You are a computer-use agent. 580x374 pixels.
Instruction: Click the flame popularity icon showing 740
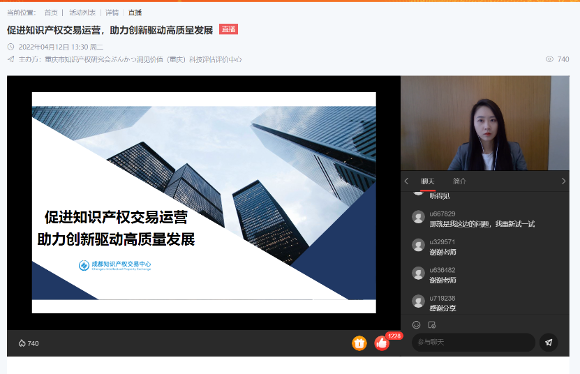[x=22, y=343]
